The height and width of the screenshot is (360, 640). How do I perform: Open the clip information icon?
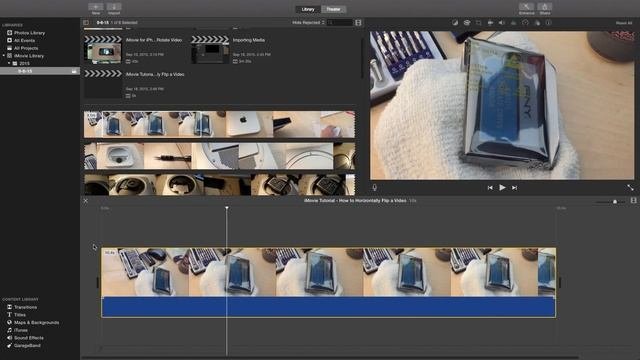tap(549, 23)
